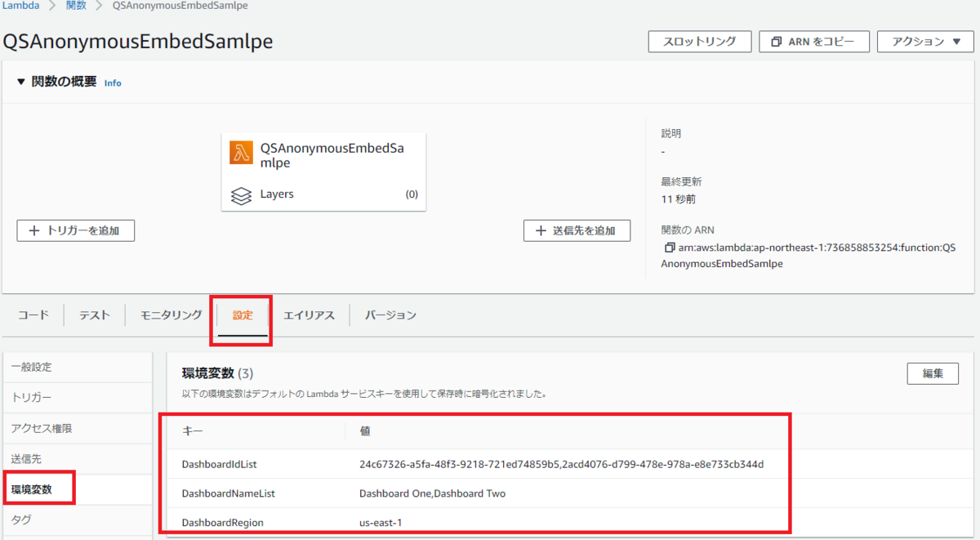The width and height of the screenshot is (980, 540).
Task: Open 一般設定 in the settings sidebar
Action: [77, 368]
